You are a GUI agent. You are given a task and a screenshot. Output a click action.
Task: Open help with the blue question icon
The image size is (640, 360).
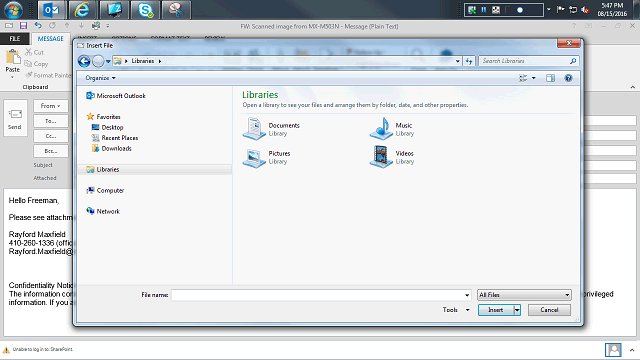click(568, 78)
